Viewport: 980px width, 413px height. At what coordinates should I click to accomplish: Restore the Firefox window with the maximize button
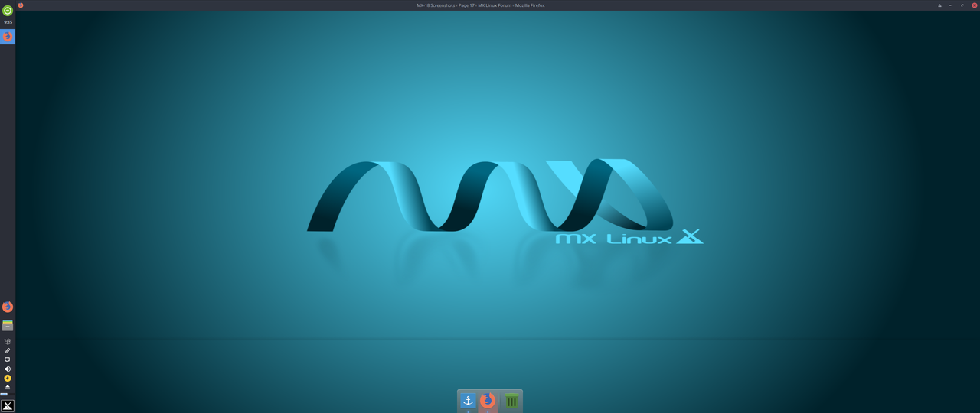pos(962,5)
